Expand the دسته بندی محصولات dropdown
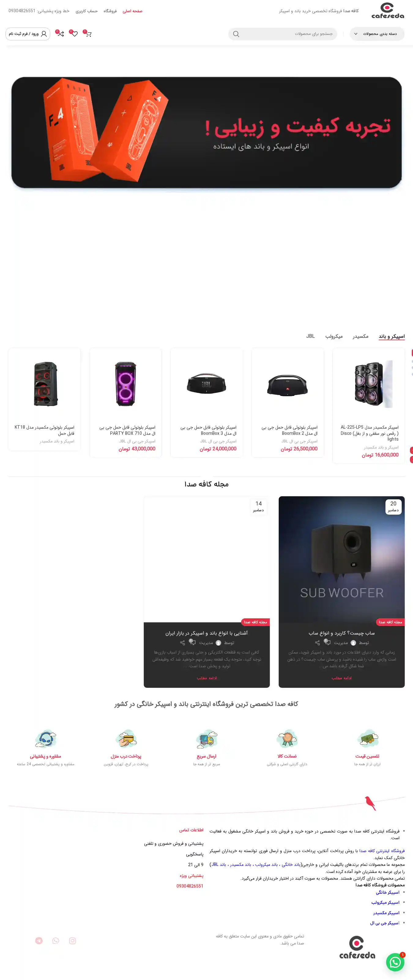Image resolution: width=413 pixels, height=980 pixels. [x=377, y=34]
